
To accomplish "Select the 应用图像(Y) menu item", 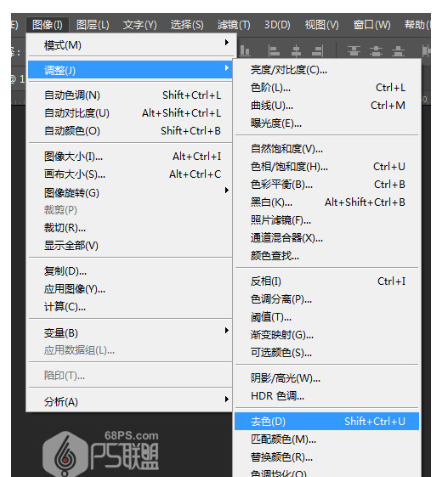I will pos(130,289).
